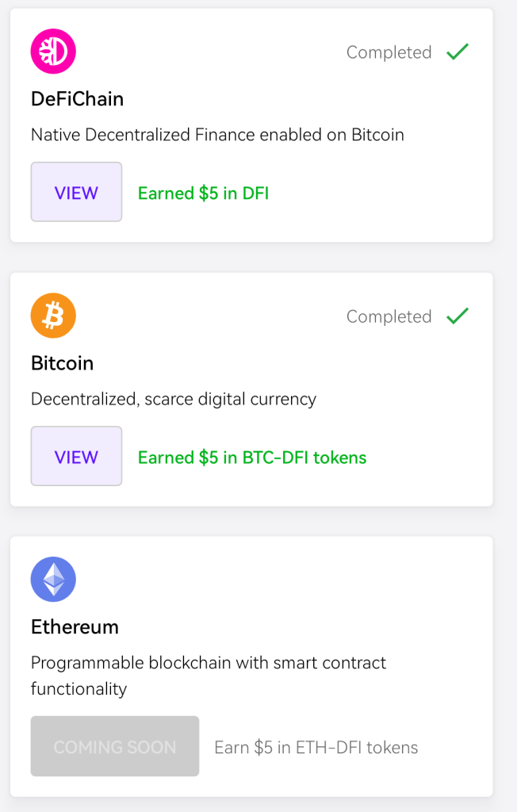Screen dimensions: 517x812
Task: Click the blue Ethereum diamond icon
Action: pos(53,579)
